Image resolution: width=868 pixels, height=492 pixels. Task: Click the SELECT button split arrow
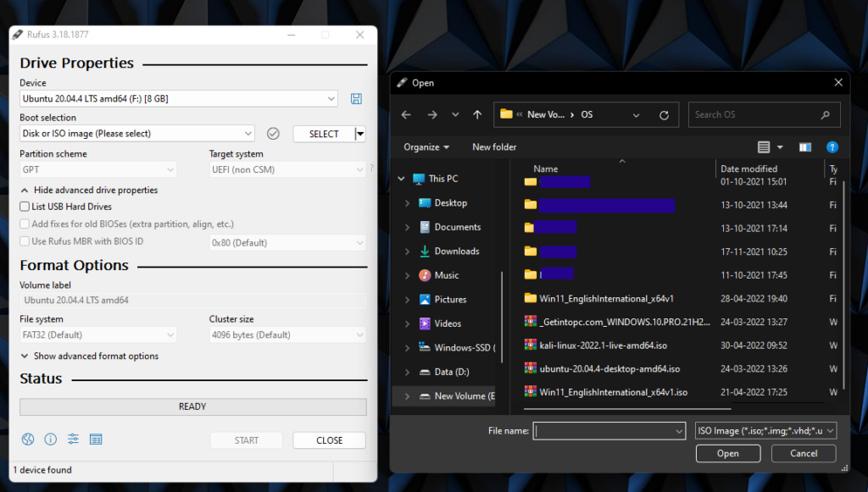pos(360,134)
